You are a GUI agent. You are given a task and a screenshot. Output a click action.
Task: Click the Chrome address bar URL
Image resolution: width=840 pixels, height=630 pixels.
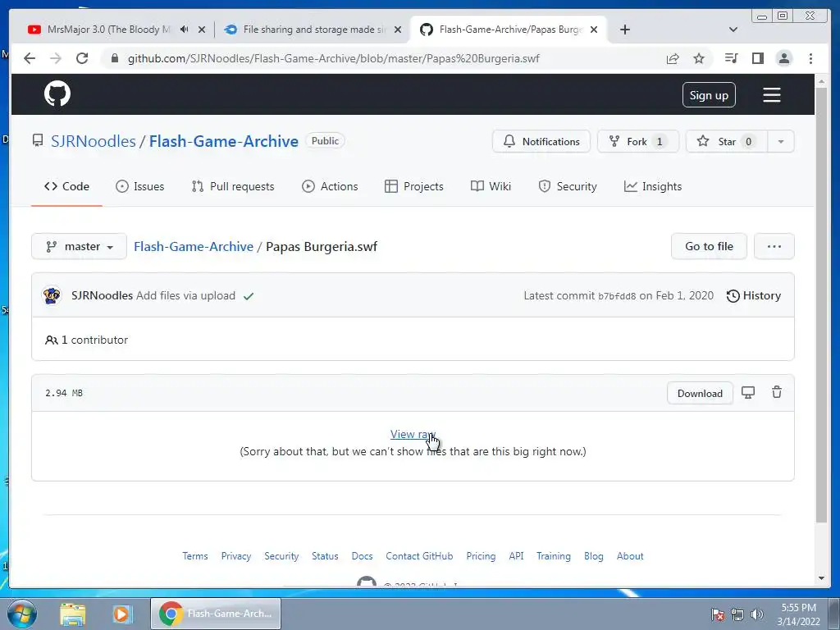click(333, 58)
